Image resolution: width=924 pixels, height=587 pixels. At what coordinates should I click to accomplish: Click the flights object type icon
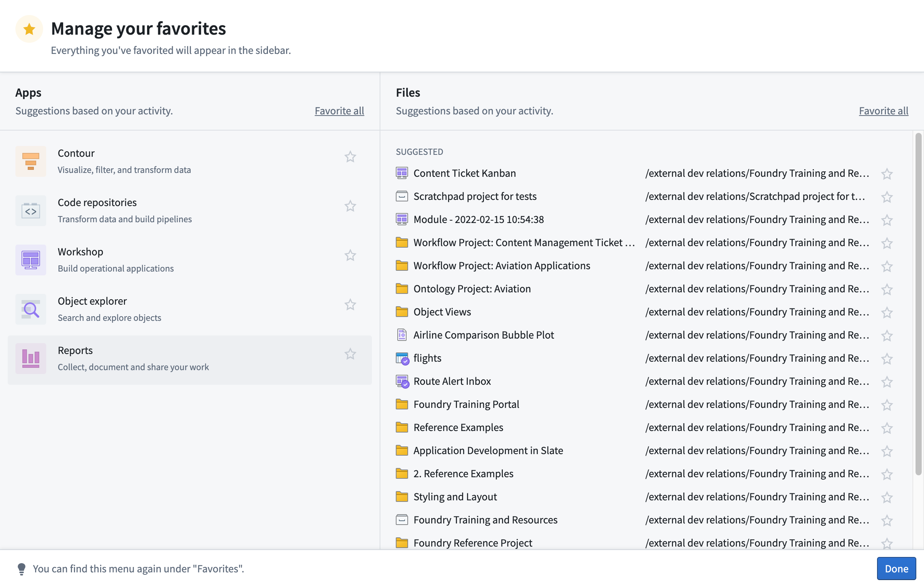pos(402,358)
